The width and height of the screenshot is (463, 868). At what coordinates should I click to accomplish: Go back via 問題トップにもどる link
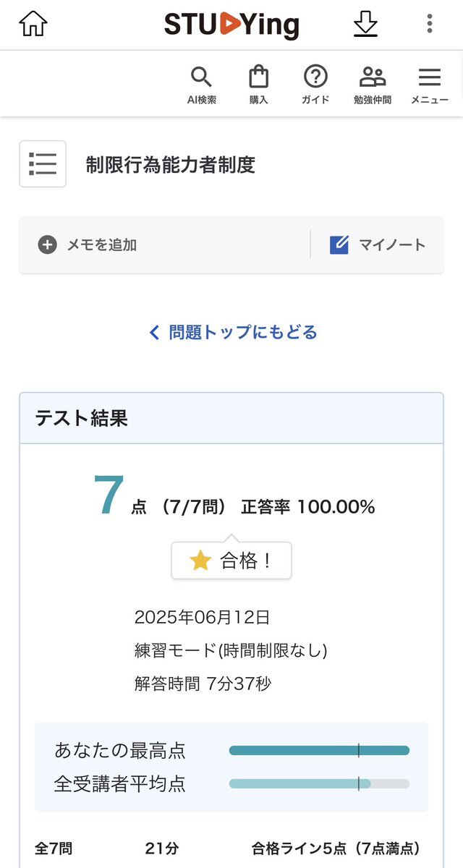tap(233, 332)
